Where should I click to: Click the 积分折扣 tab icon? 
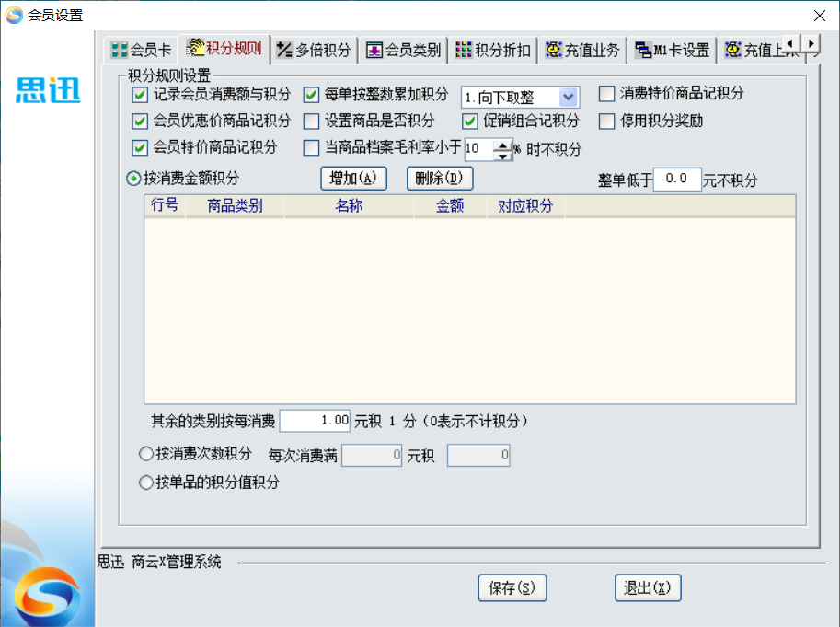coord(464,50)
